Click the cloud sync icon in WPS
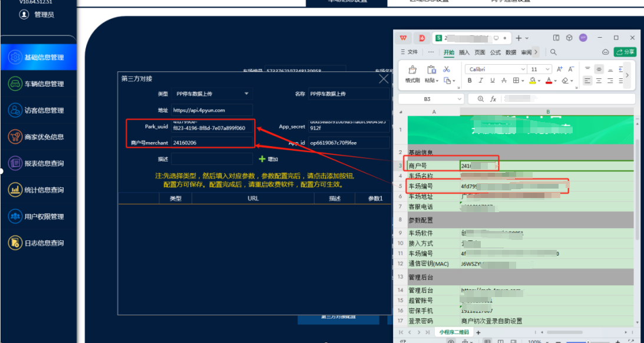This screenshot has height=343, width=644. [x=605, y=52]
